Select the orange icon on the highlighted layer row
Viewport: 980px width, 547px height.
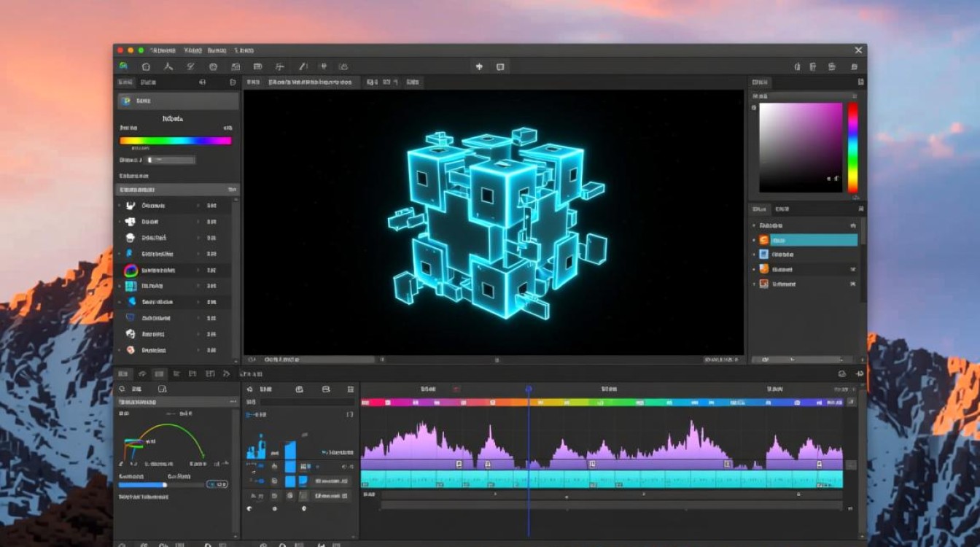coord(763,240)
